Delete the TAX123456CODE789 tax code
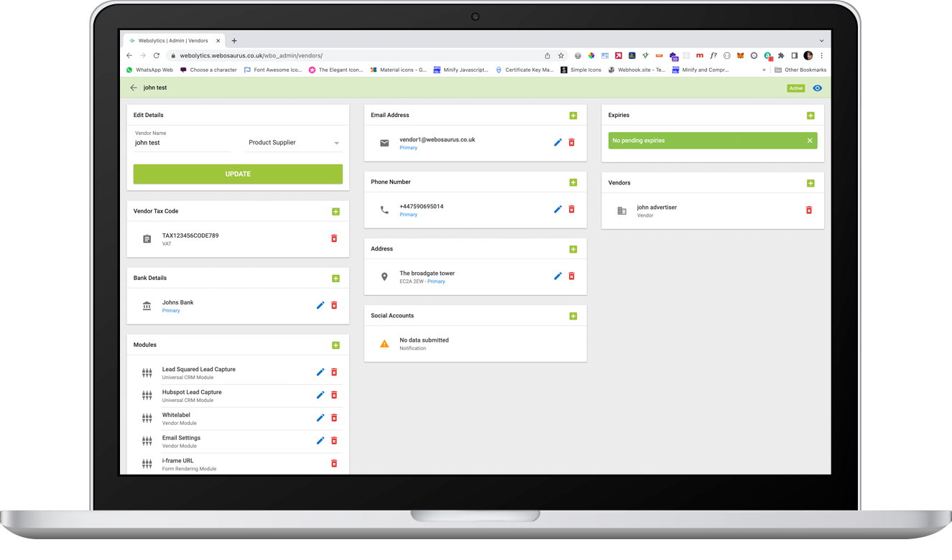Image resolution: width=952 pixels, height=560 pixels. point(333,238)
